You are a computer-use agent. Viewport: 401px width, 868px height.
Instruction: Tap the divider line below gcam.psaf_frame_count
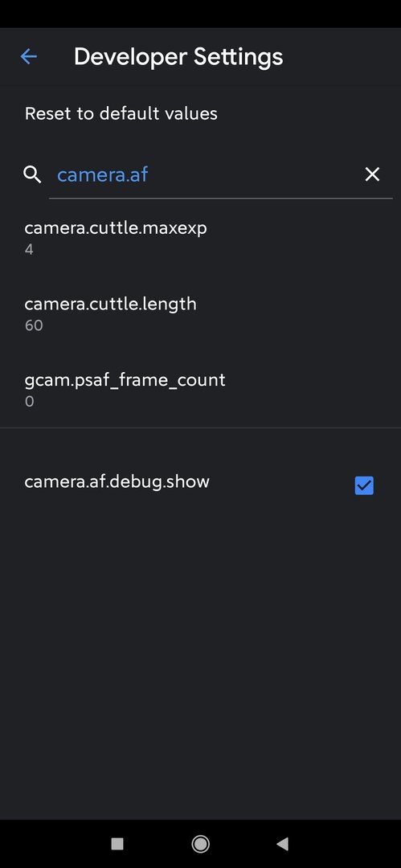click(x=201, y=428)
